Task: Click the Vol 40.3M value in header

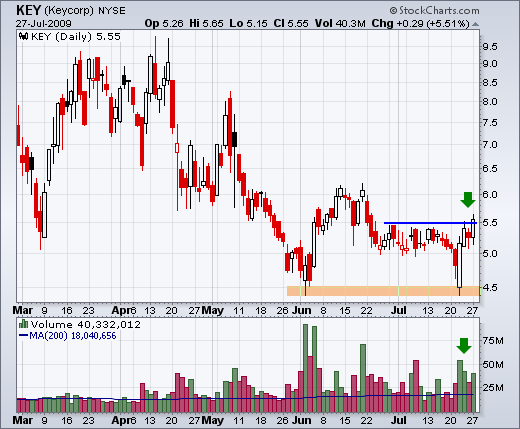Action: pos(340,24)
